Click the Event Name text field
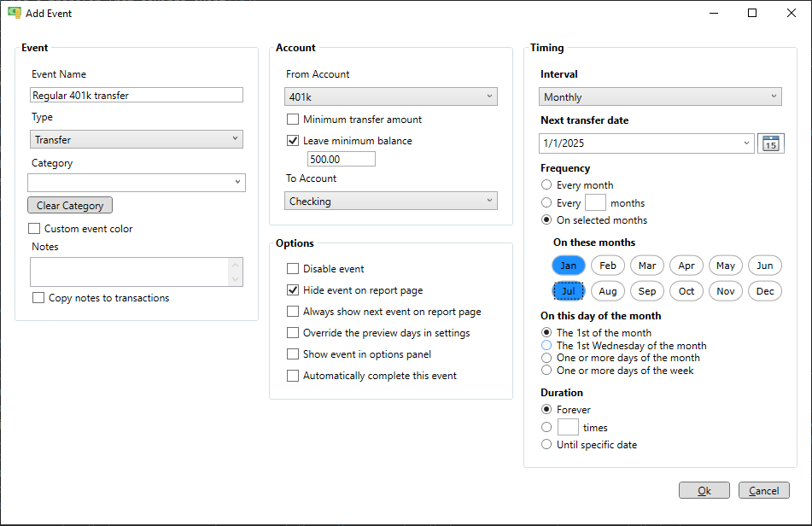The height and width of the screenshot is (526, 812). point(137,96)
